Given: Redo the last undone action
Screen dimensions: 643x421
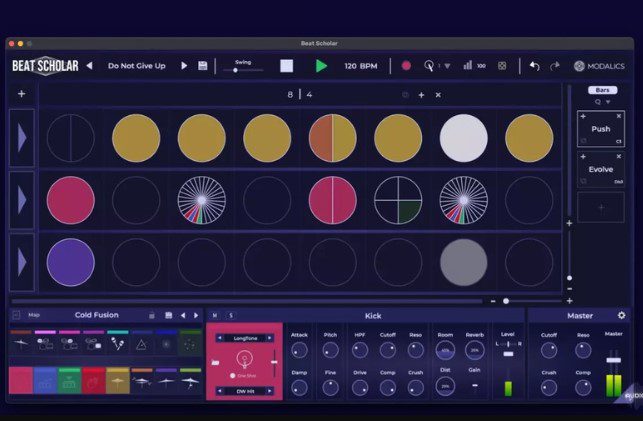Looking at the screenshot, I should [555, 66].
